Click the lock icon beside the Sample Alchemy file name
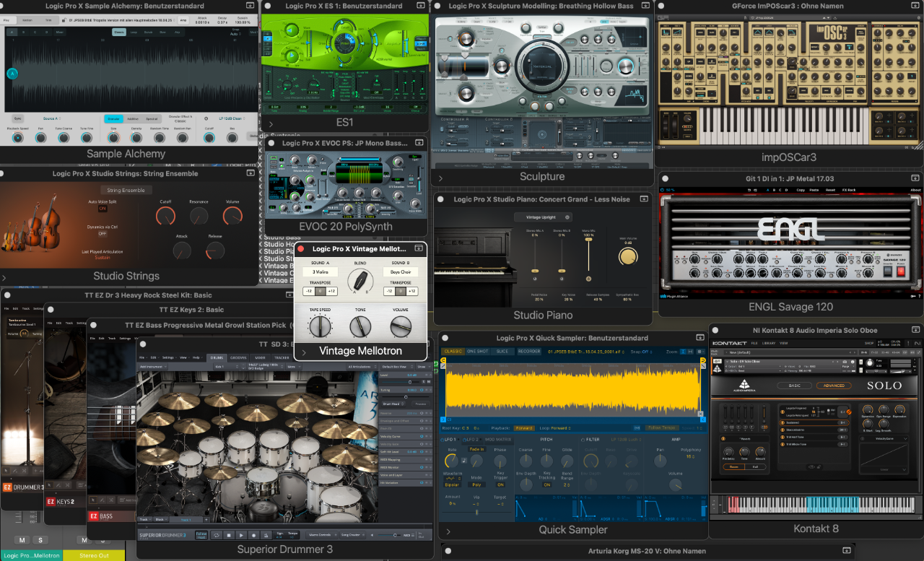924x561 pixels. (x=64, y=20)
